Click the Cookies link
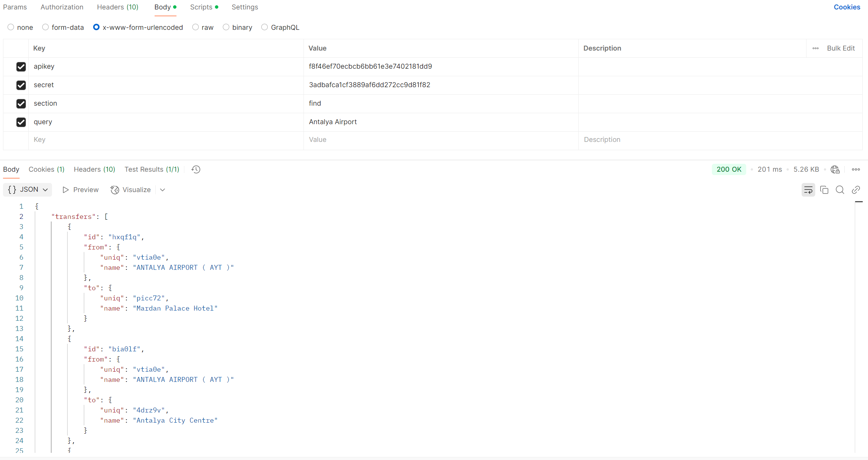Image resolution: width=868 pixels, height=460 pixels. (847, 7)
